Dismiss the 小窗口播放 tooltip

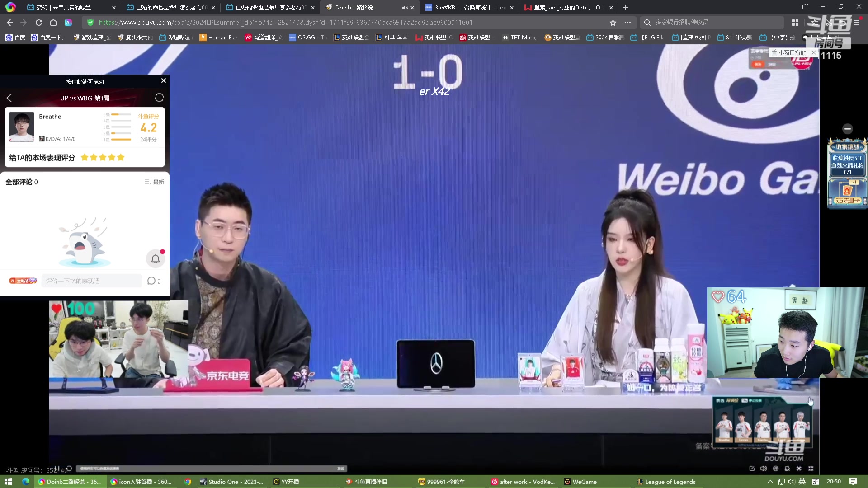click(814, 53)
